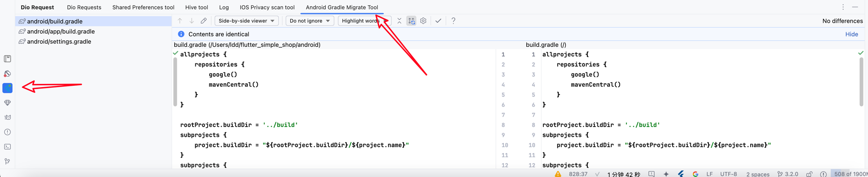Change LF line separator in status bar
The image size is (868, 177).
[709, 174]
